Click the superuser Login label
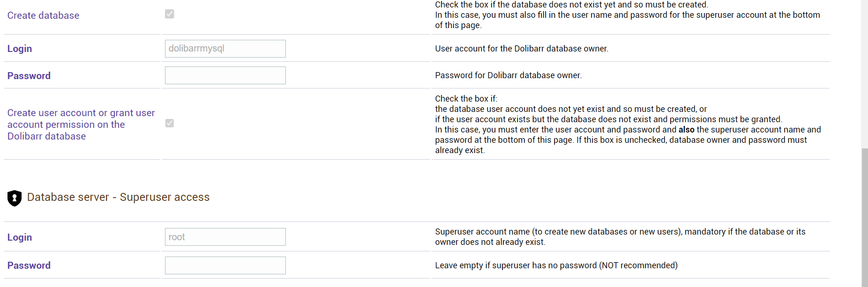Viewport: 868px width, 287px height. coord(20,237)
